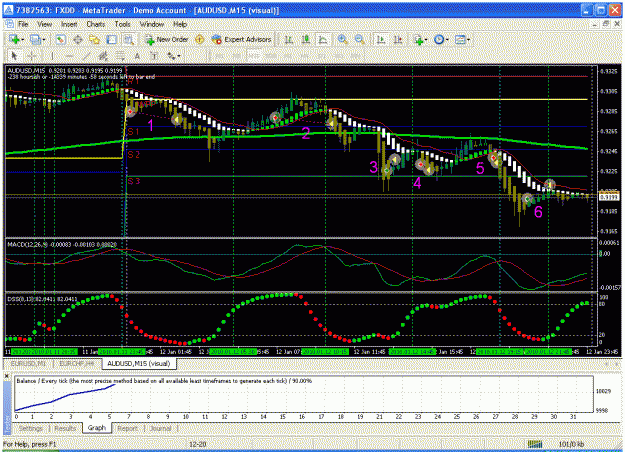Click the Profiles toolbar icon
Screen dimensions: 625x452
[x=35, y=39]
